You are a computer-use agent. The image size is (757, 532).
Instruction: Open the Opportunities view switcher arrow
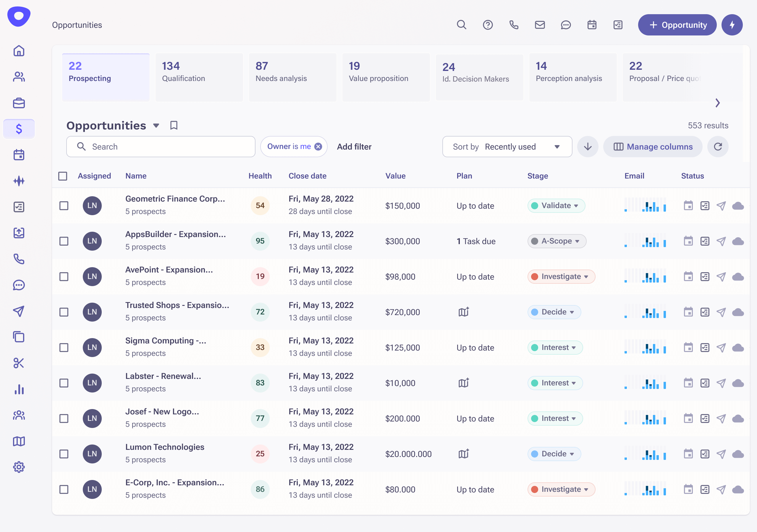point(156,126)
